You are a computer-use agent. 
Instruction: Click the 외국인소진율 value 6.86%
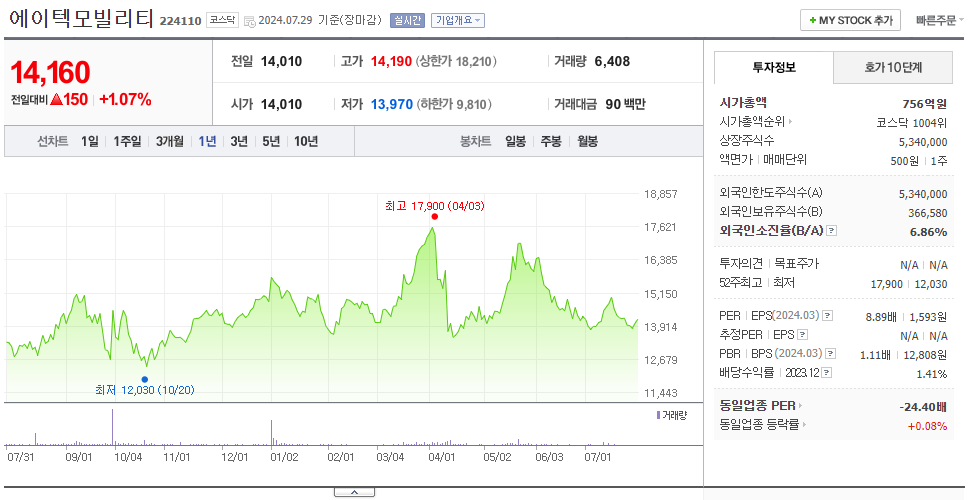(x=928, y=231)
